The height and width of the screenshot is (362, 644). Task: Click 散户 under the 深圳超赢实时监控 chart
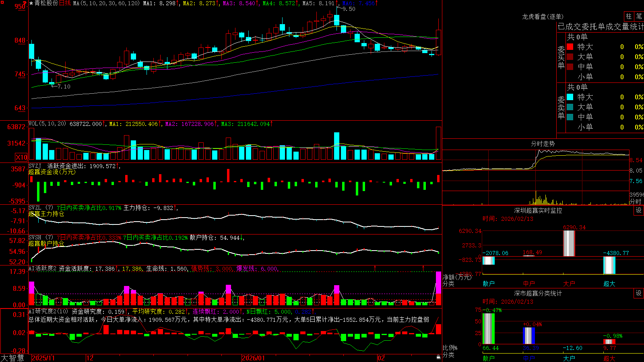(x=489, y=284)
